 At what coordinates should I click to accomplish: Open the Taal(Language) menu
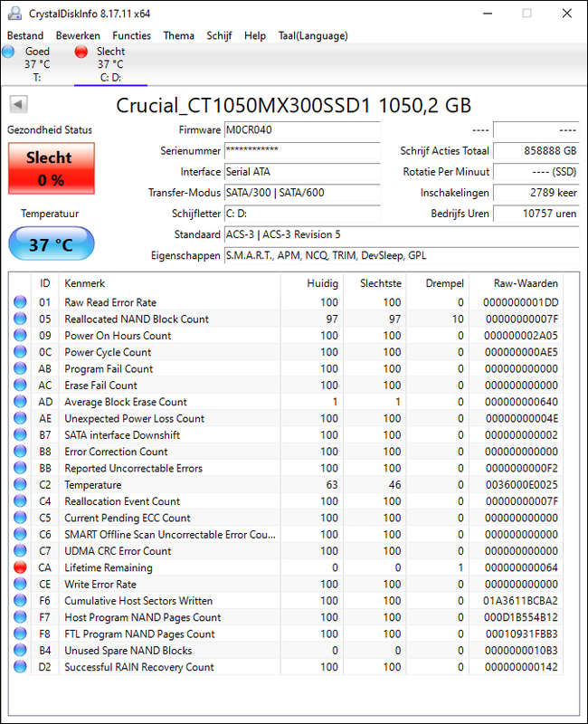313,35
